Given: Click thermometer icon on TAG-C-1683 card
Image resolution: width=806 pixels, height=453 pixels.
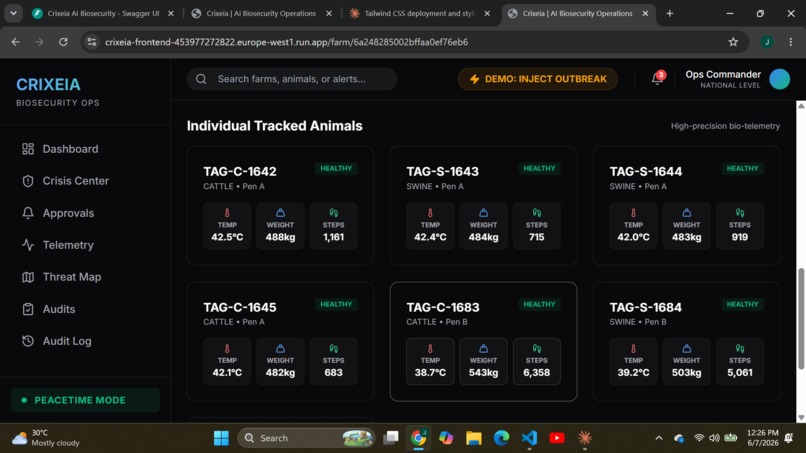Looking at the screenshot, I should tap(430, 348).
